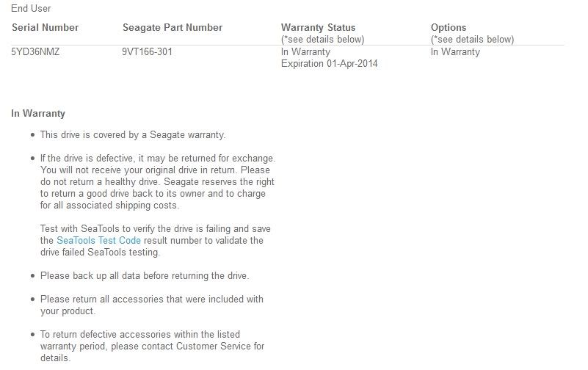Click the Expiration 01-Apr-2014 text
588x370 pixels.
pos(330,63)
